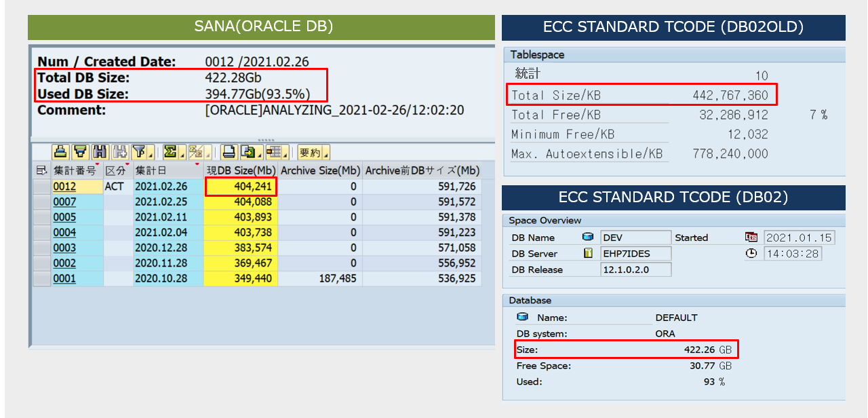Select row selector for the 0001 row
868x418 pixels.
pos(42,279)
